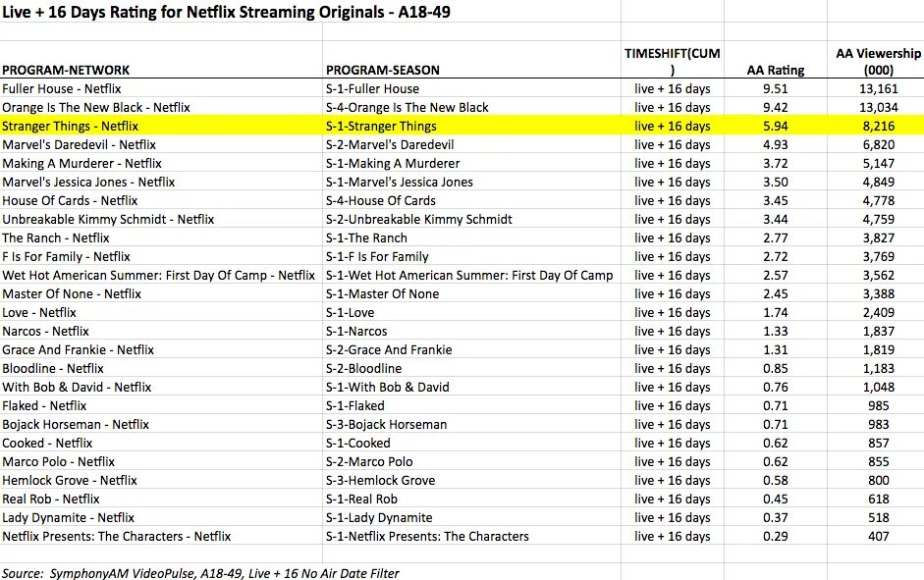Select the SymphonyAM VideoPulse source note
The image size is (924, 580).
(x=200, y=573)
